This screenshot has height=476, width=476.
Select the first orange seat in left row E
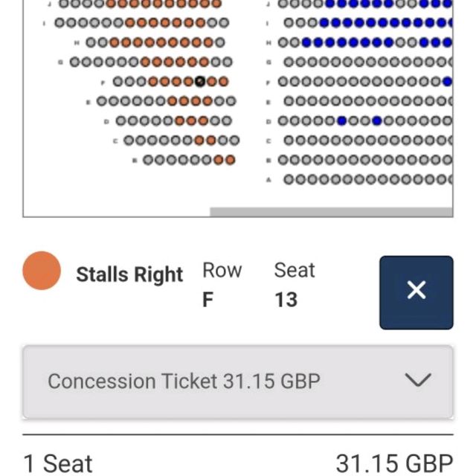172,101
